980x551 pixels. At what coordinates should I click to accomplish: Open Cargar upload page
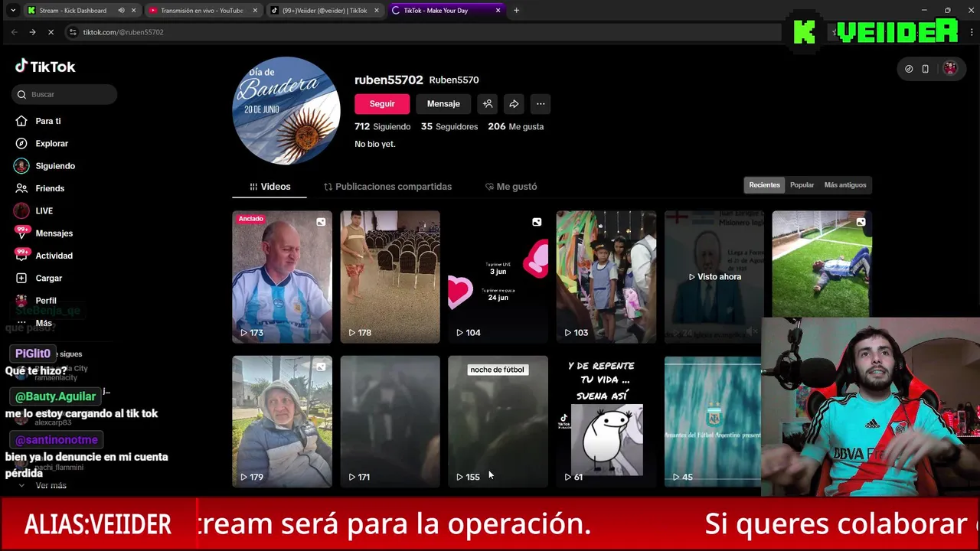tap(39, 278)
